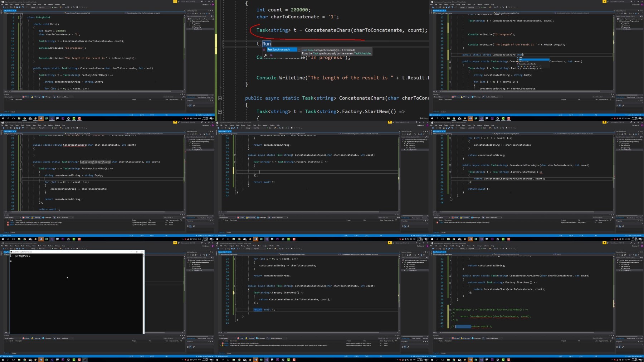Toggle Messages filter in class EntryPoint frame error list
Image resolution: width=644 pixels, height=362 pixels.
(47, 97)
